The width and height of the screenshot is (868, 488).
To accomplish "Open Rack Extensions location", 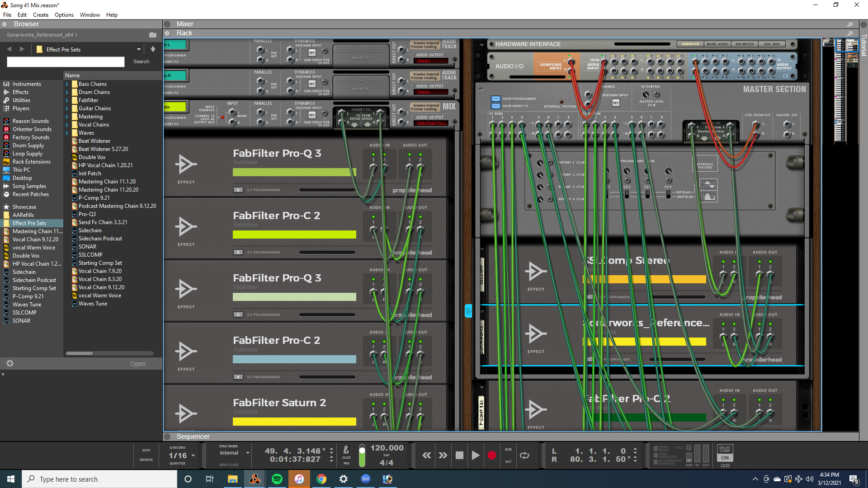I will tap(32, 162).
